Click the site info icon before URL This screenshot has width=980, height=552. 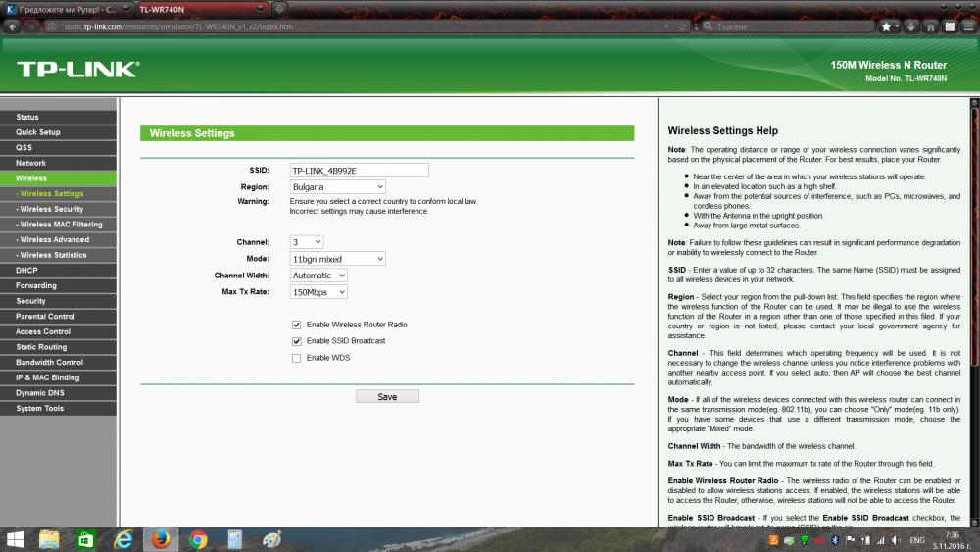click(53, 26)
